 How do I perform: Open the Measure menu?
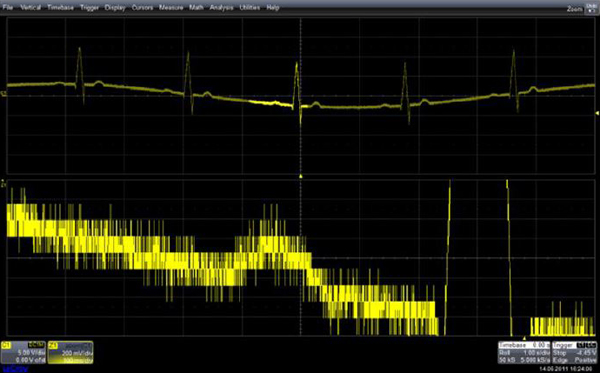pos(171,7)
